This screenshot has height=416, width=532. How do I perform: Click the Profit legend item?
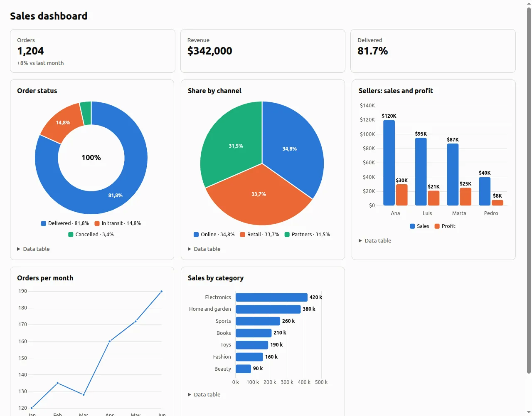(x=445, y=226)
